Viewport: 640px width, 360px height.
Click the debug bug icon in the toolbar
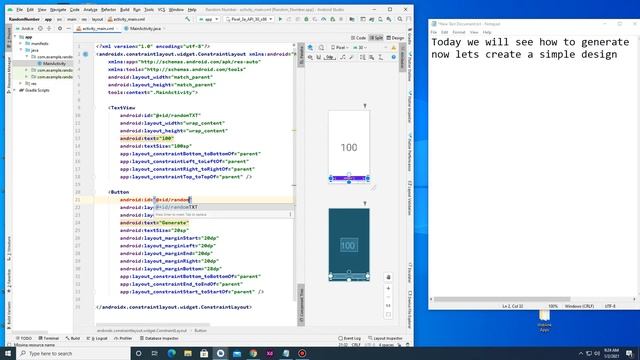tap(306, 19)
